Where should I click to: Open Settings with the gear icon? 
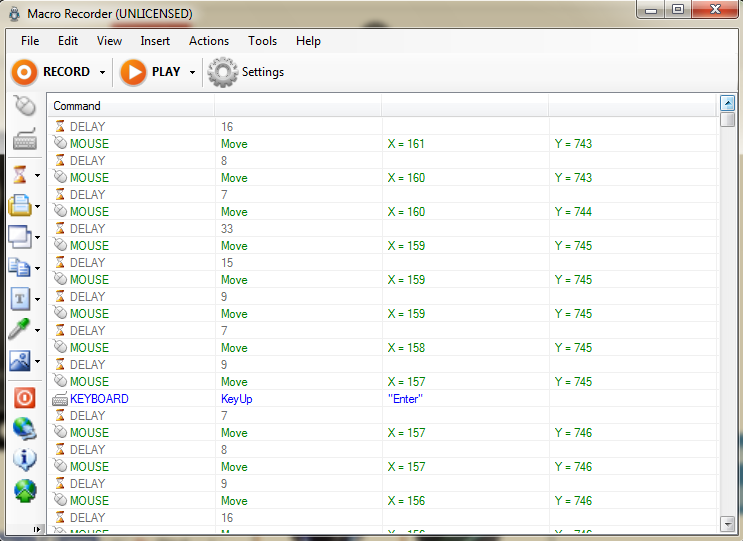[x=246, y=72]
